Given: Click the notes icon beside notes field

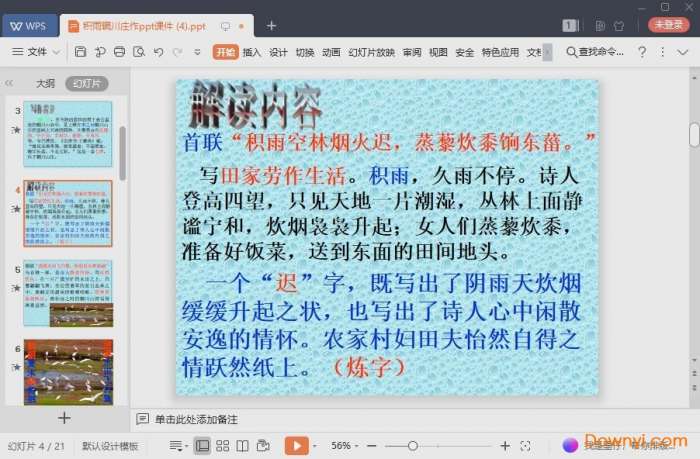Looking at the screenshot, I should tap(142, 419).
